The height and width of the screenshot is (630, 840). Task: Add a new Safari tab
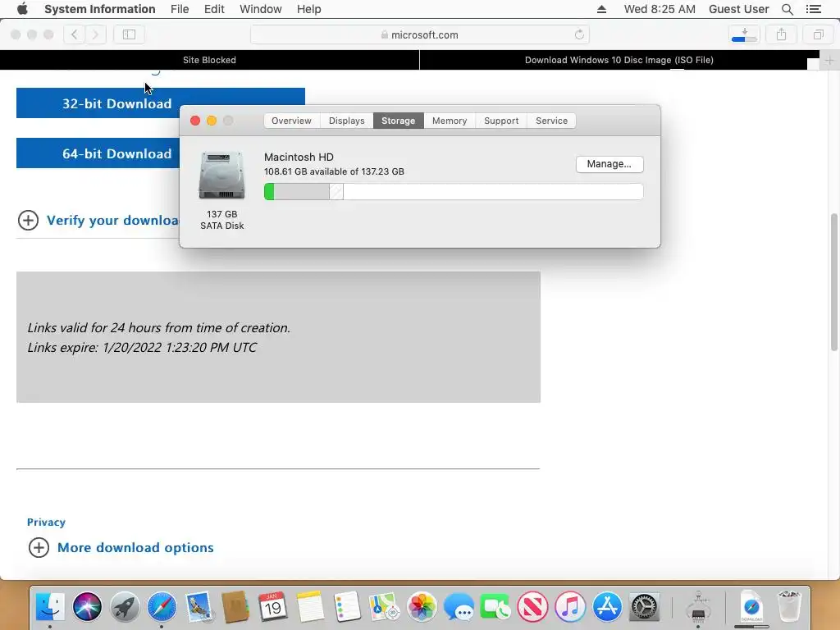pos(829,60)
